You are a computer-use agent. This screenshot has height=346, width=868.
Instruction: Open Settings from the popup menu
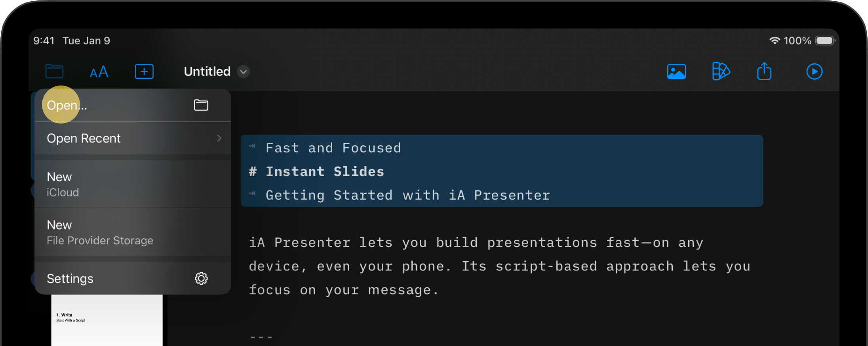[70, 279]
